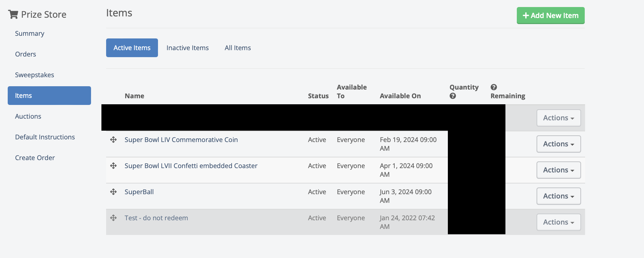
Task: Click drag handle for Super Bowl LIV Coin
Action: coord(113,140)
